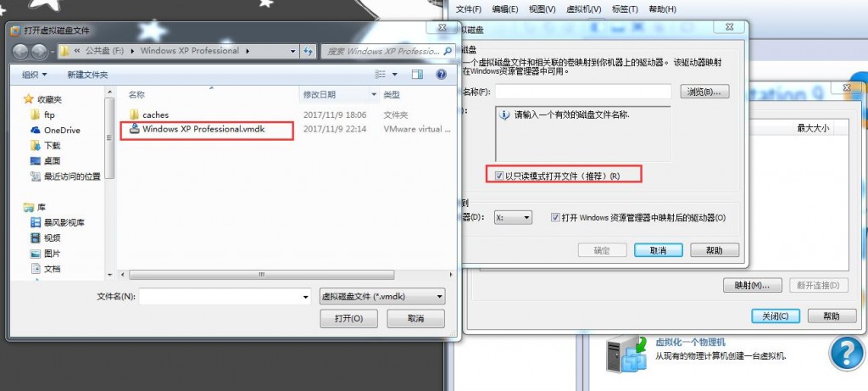Open the 下载 downloads location
This screenshot has width=868, height=391.
[46, 146]
